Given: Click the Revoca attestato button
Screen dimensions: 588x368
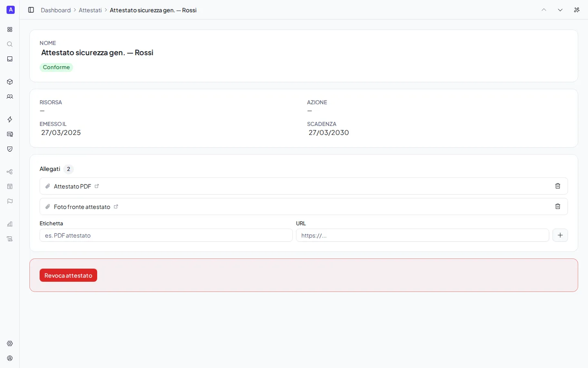Looking at the screenshot, I should 68,275.
